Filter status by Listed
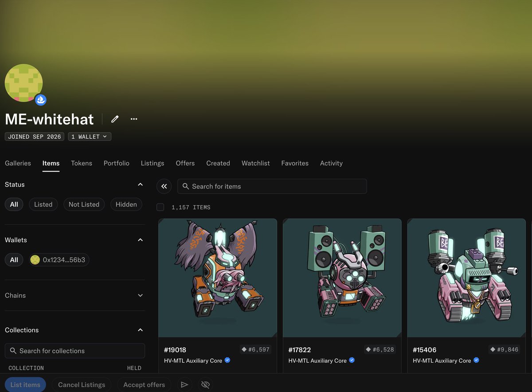This screenshot has height=392, width=532. pos(43,204)
